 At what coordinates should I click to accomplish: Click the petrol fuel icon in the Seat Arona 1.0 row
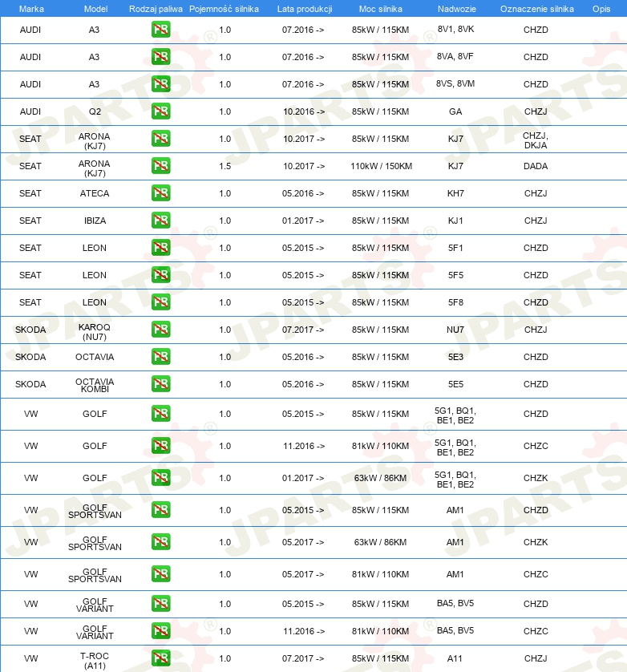click(x=160, y=139)
